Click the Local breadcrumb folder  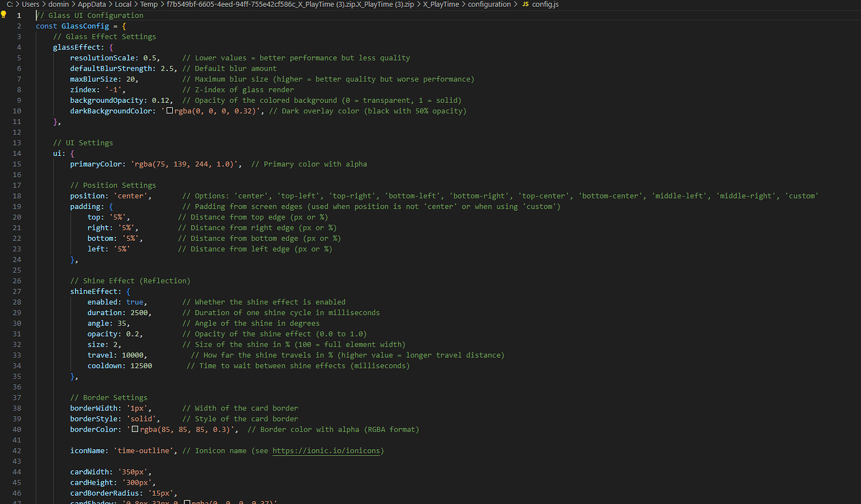pos(123,4)
